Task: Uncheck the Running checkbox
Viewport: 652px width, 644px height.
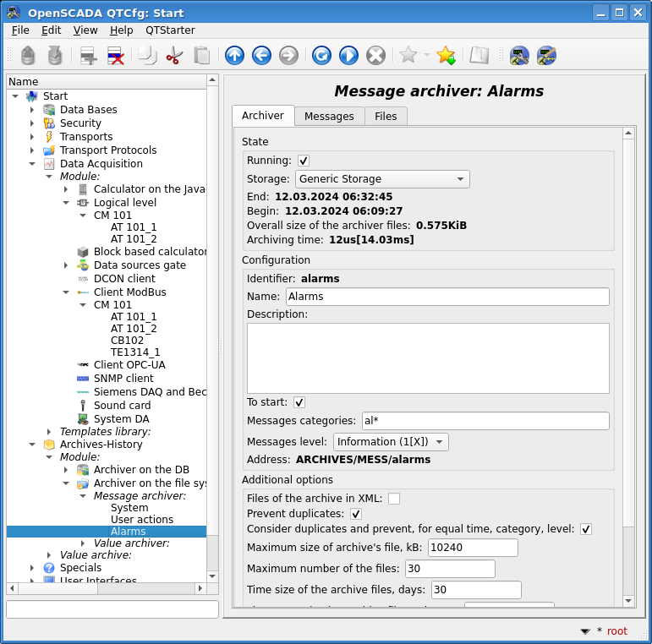Action: pyautogui.click(x=304, y=161)
